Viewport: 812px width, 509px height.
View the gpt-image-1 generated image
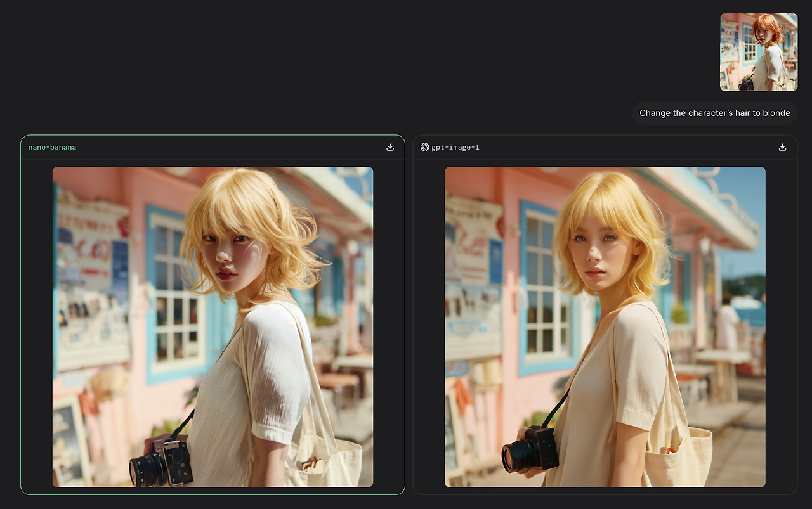pyautogui.click(x=605, y=326)
